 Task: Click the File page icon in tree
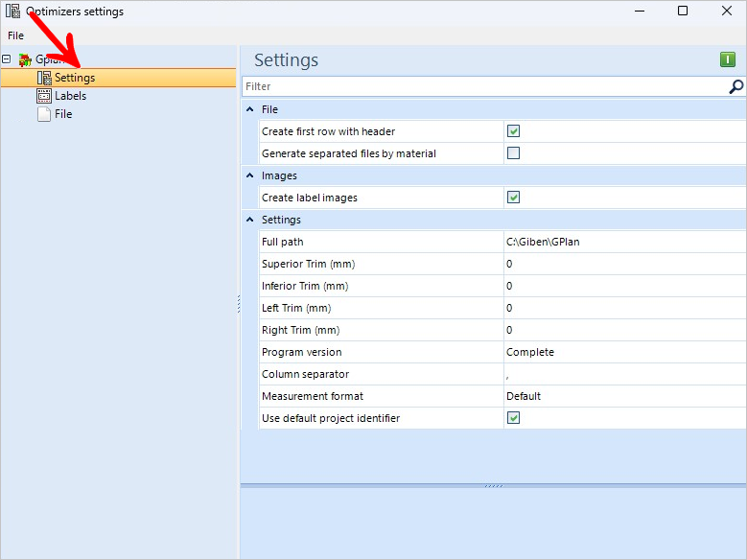tap(44, 114)
